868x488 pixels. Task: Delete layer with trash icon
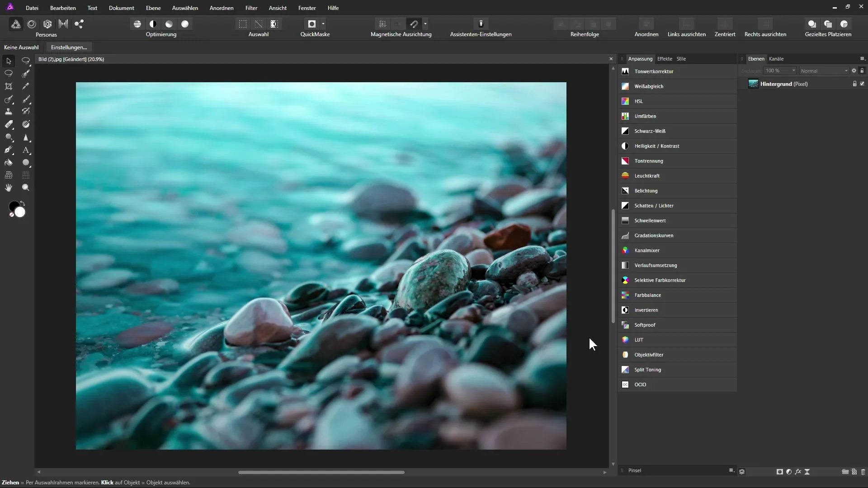click(863, 472)
